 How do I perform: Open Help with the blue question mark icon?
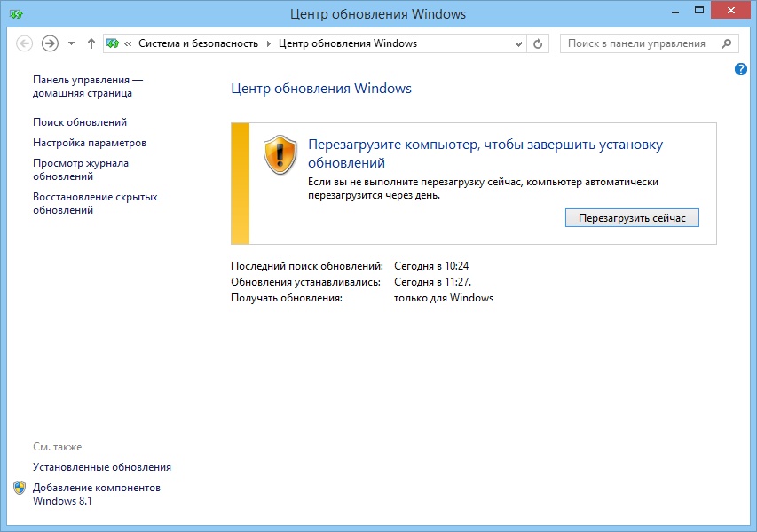(x=741, y=69)
